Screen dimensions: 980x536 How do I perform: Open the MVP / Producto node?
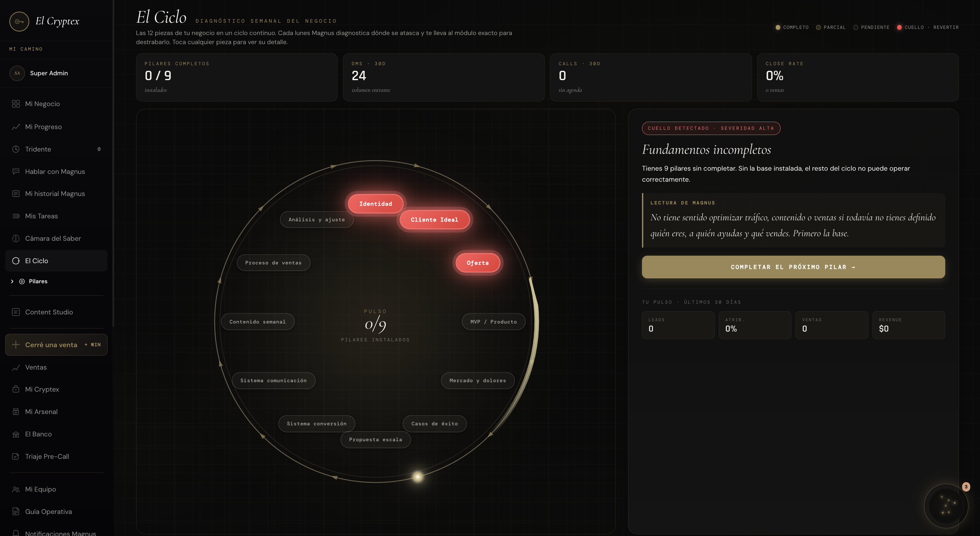(494, 322)
